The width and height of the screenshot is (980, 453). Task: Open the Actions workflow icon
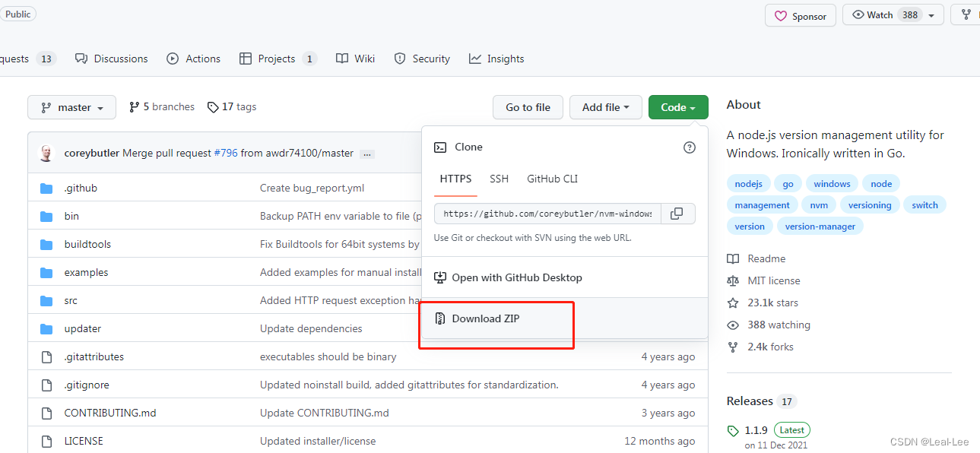(x=173, y=59)
